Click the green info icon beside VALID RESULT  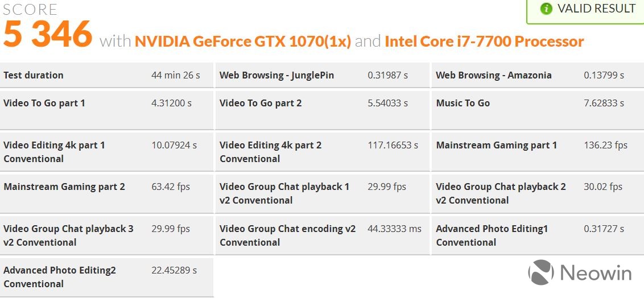tap(546, 9)
